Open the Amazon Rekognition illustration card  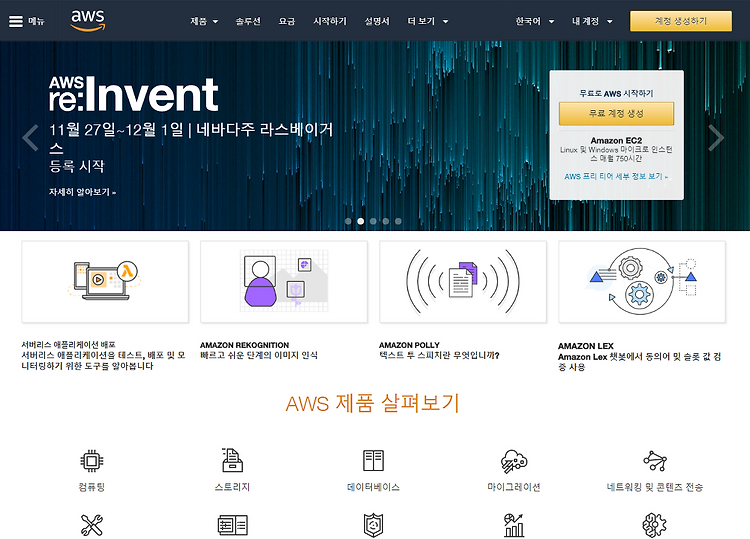coord(284,282)
